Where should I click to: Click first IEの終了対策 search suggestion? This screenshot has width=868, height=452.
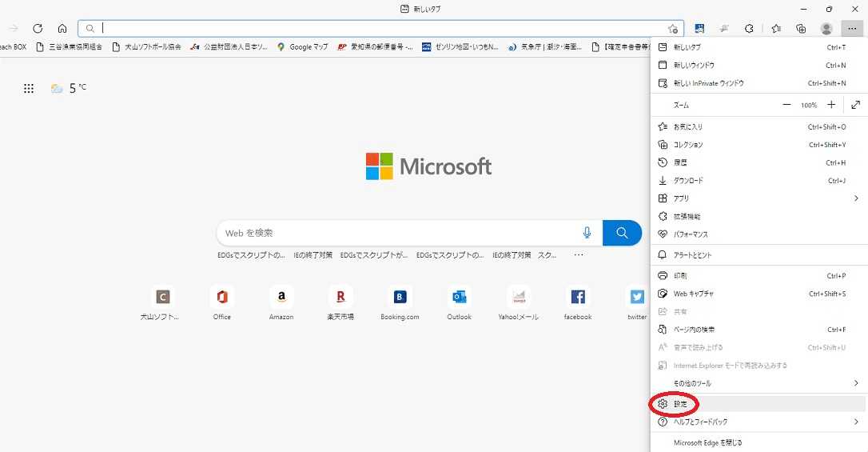point(313,255)
